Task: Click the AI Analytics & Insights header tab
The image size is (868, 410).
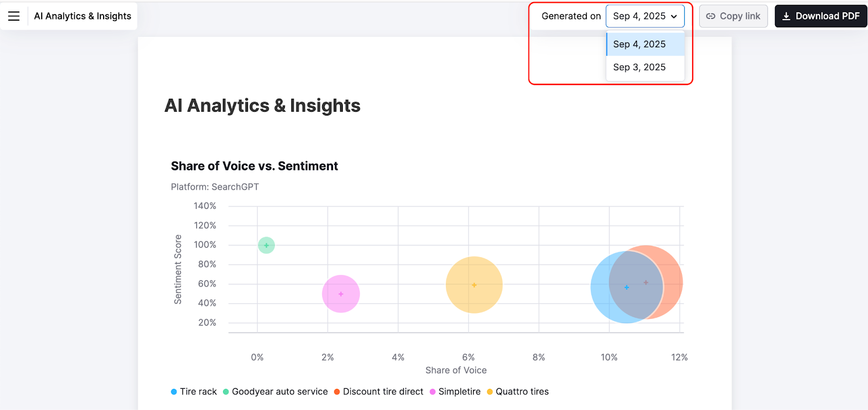Action: pos(82,16)
